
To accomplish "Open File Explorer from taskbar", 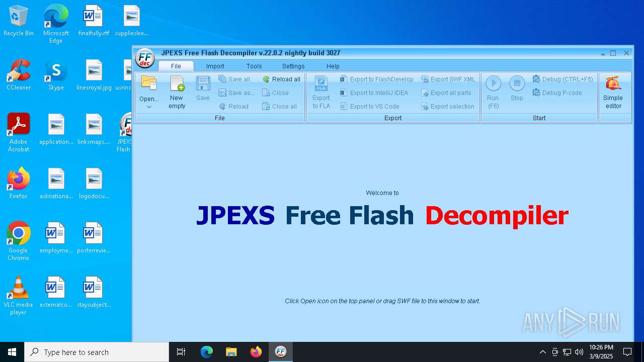I will pyautogui.click(x=231, y=352).
